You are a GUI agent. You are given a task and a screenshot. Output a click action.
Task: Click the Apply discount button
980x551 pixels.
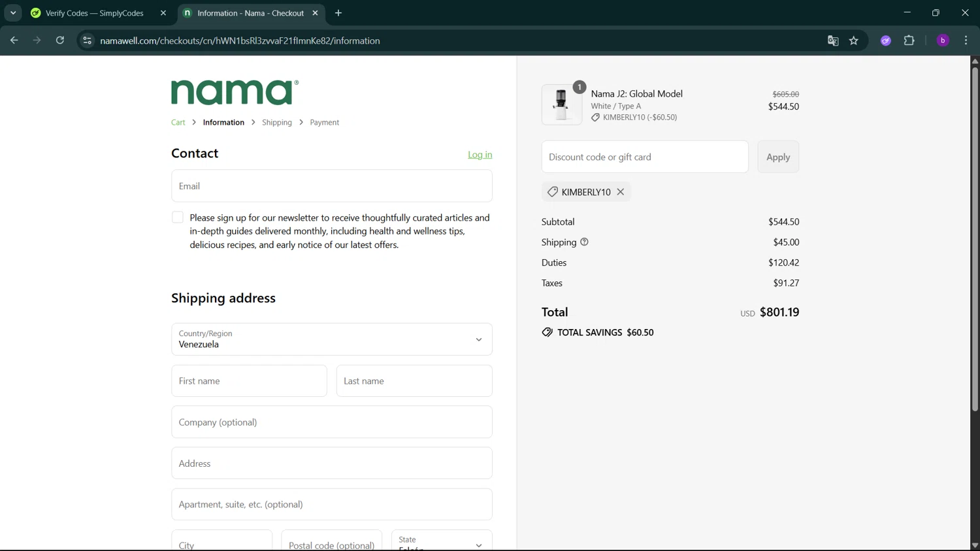(x=778, y=157)
